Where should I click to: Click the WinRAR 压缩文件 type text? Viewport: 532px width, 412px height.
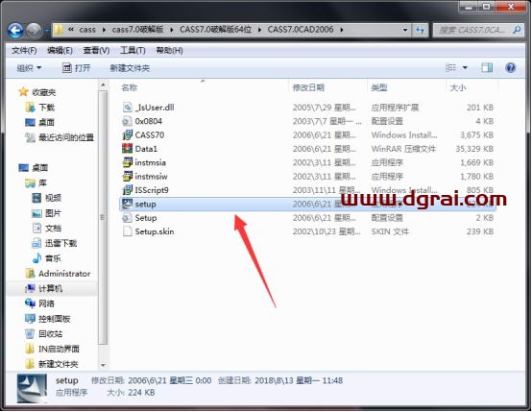point(403,149)
